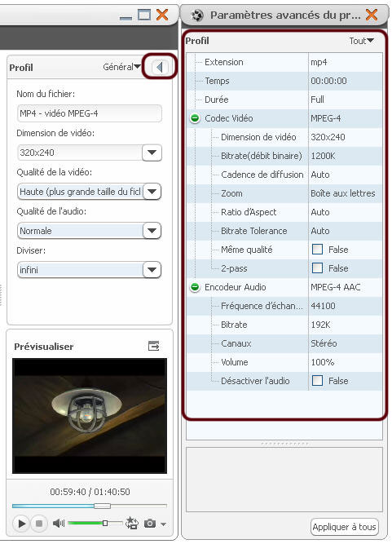
Task: Click the MPEG-4 Codec Vidéo value
Action: (326, 118)
